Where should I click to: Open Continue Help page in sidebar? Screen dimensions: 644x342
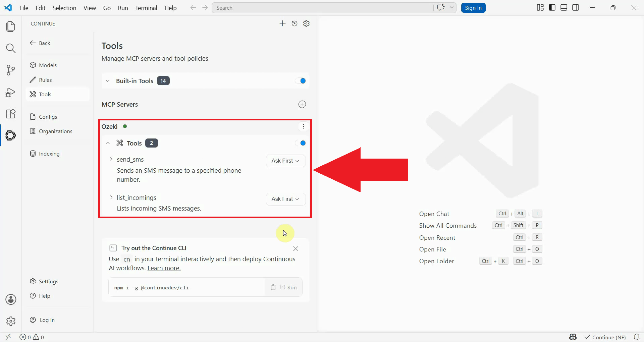coord(58,296)
